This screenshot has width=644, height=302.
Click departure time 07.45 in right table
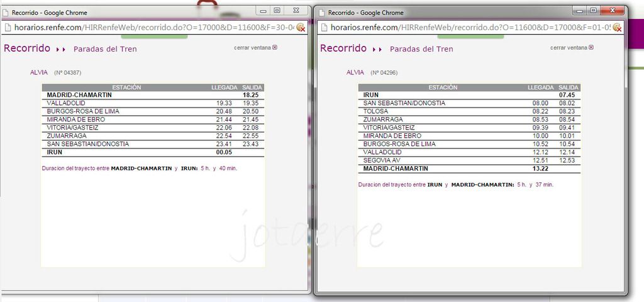[x=567, y=95]
